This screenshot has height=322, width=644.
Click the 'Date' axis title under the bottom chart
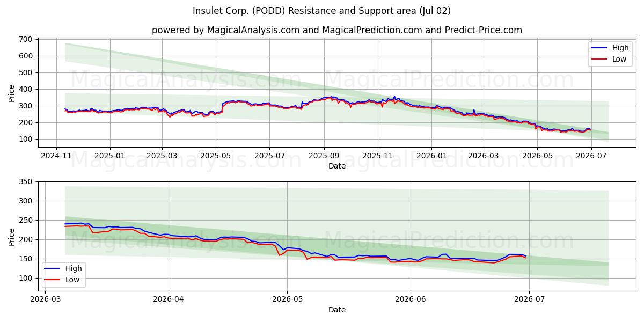tap(336, 310)
